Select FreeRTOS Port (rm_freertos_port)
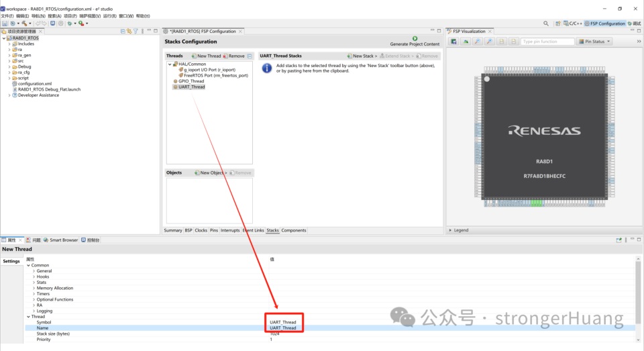 213,76
